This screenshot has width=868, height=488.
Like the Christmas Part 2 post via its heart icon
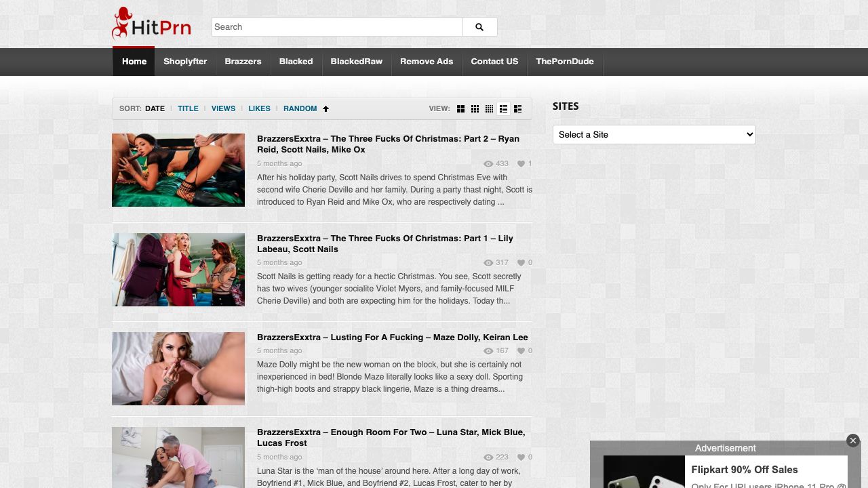pos(521,164)
